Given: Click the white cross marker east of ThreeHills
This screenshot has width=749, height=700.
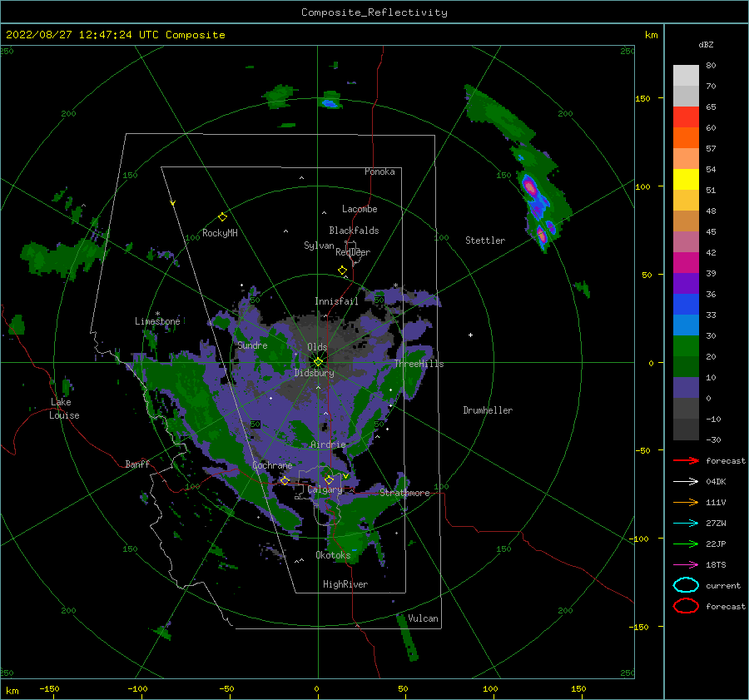Looking at the screenshot, I should [470, 335].
